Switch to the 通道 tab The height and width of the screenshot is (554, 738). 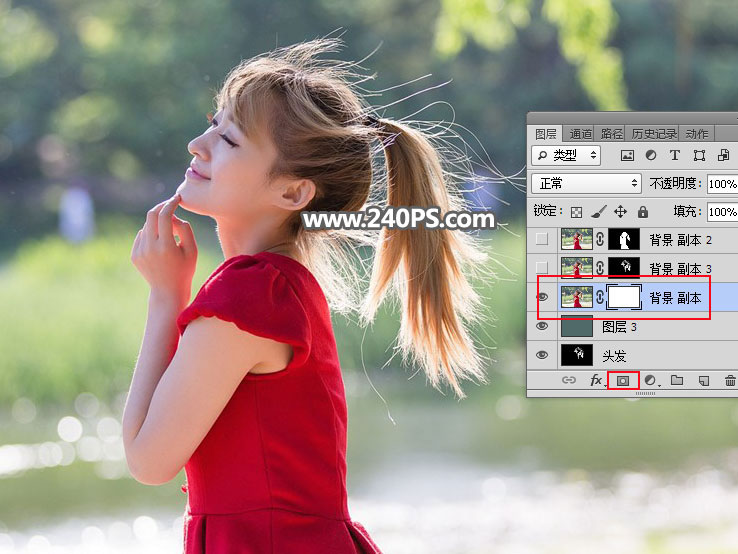[x=580, y=133]
